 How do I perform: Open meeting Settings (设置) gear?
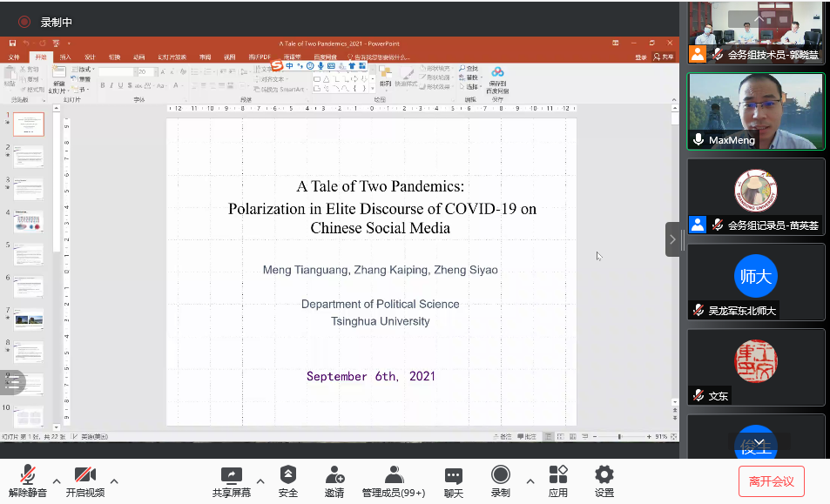[604, 475]
